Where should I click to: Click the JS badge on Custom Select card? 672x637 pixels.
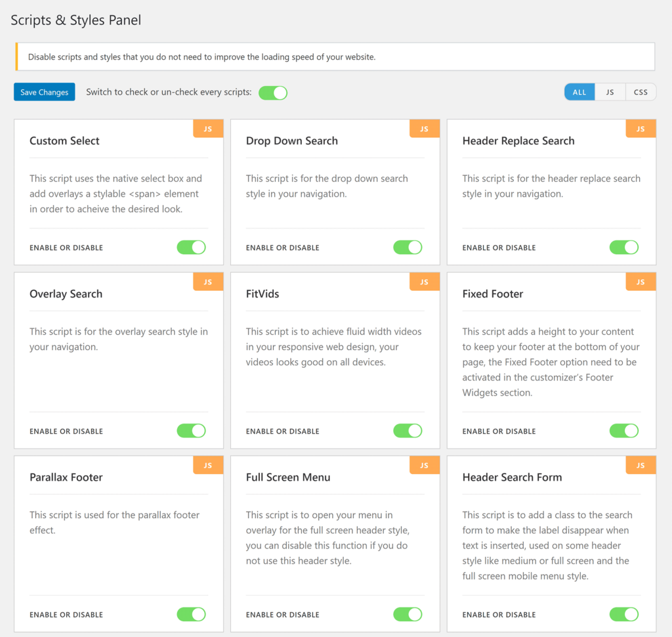pyautogui.click(x=208, y=129)
